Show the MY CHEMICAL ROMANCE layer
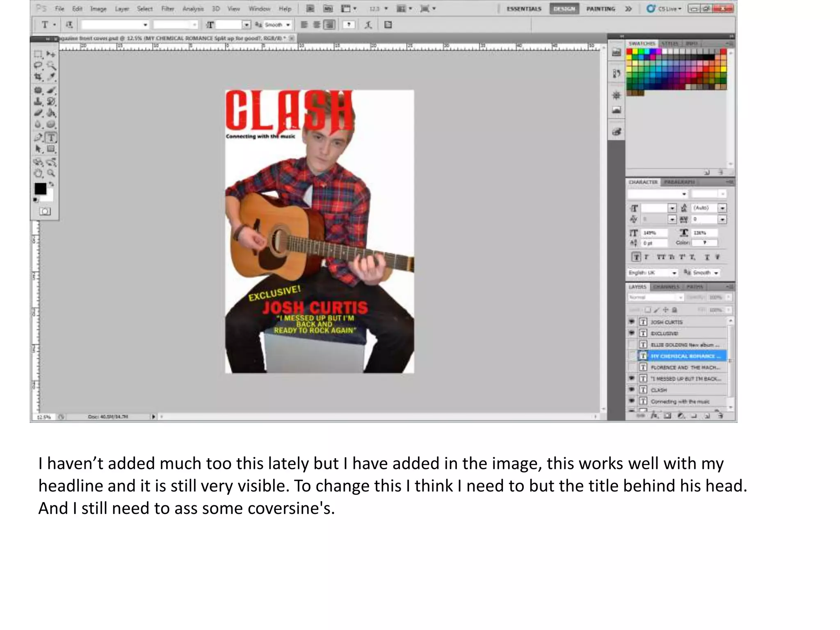Image resolution: width=840 pixels, height=630 pixels. [632, 356]
